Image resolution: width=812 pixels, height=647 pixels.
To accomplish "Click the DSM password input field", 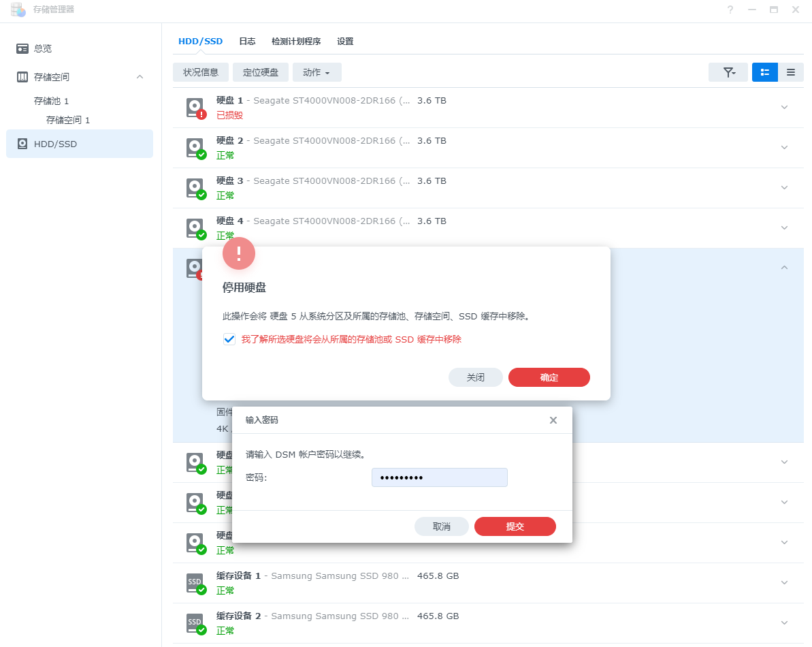I will [439, 477].
